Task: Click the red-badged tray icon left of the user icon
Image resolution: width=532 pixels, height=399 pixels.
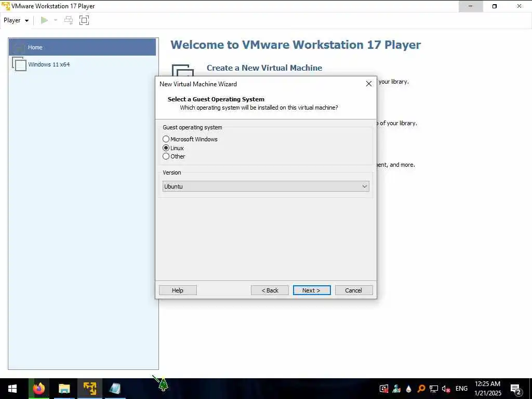Action: click(x=384, y=389)
